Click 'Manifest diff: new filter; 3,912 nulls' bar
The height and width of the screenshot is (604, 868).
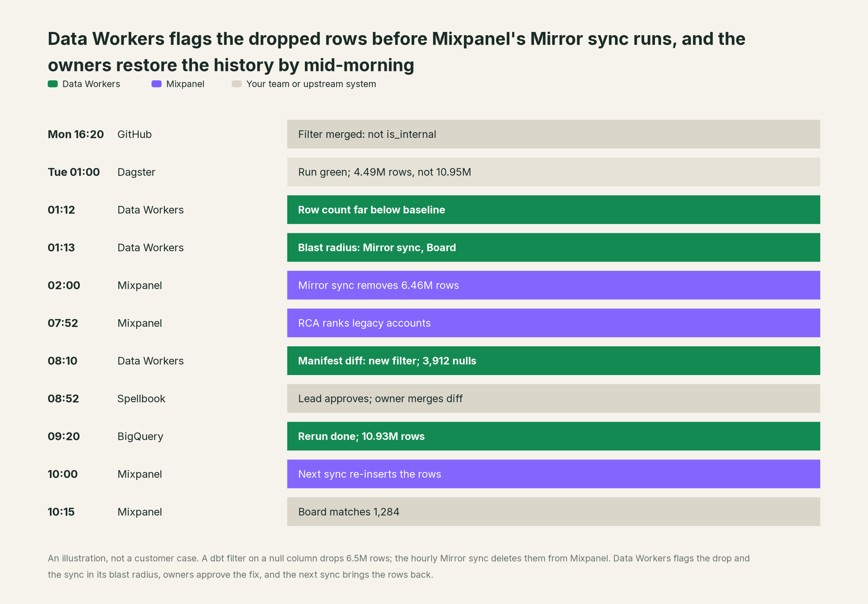point(553,361)
